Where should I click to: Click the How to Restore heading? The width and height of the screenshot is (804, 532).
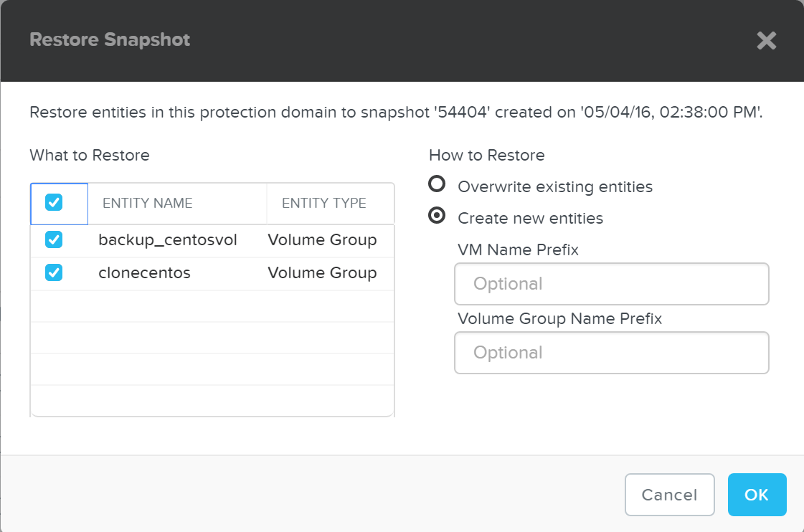point(486,155)
